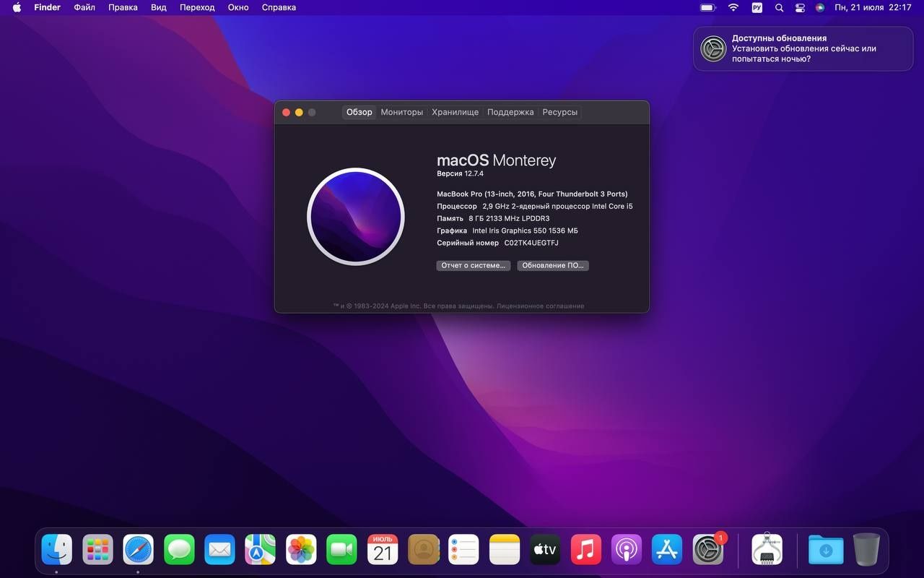Viewport: 924px width, 578px height.
Task: Open the Mail app in Dock
Action: point(219,550)
